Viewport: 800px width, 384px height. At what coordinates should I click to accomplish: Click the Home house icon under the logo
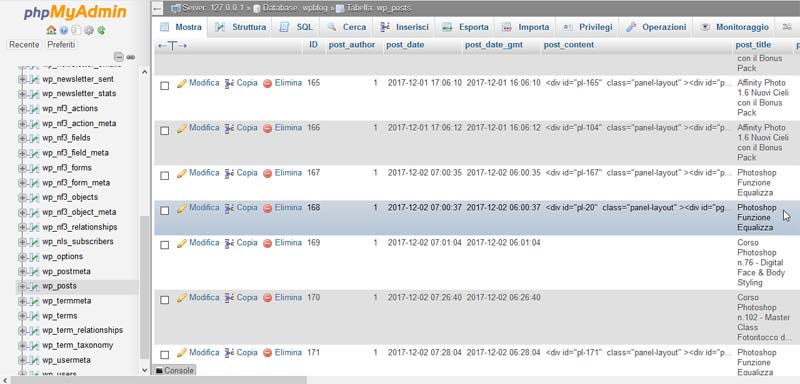(51, 31)
